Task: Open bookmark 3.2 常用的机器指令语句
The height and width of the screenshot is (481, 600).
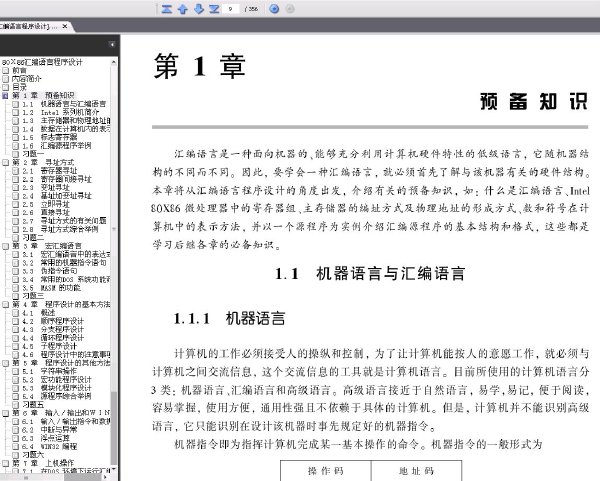Action: click(x=64, y=263)
